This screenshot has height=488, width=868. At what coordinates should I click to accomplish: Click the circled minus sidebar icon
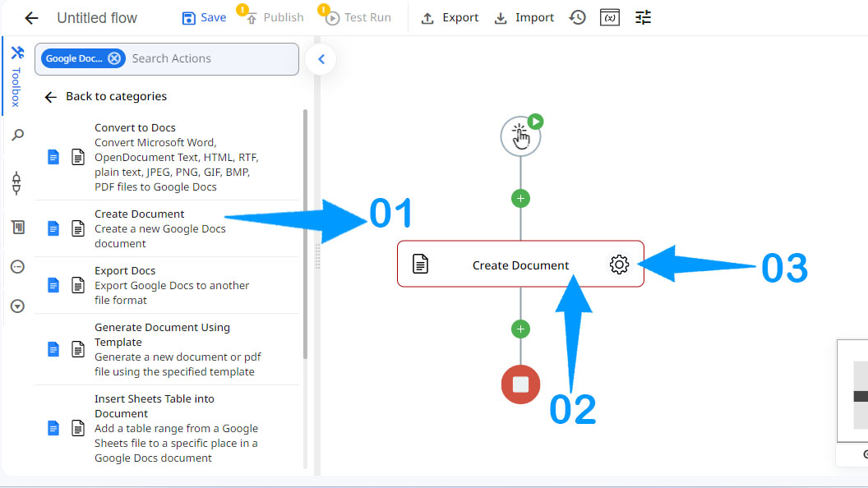18,267
